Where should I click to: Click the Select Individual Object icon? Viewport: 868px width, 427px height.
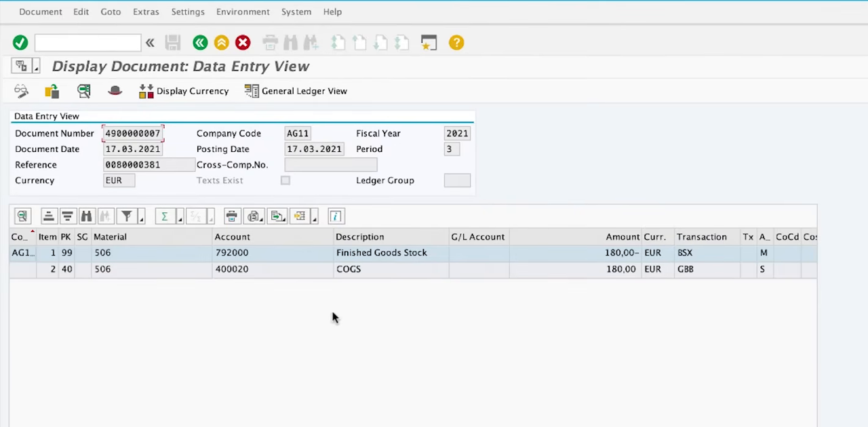tap(84, 91)
